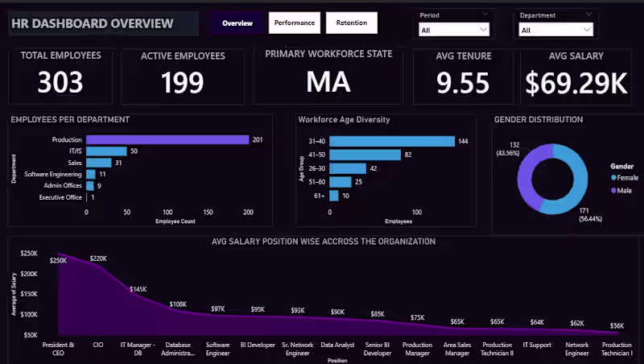Expand Period slicer header chevron

(485, 14)
